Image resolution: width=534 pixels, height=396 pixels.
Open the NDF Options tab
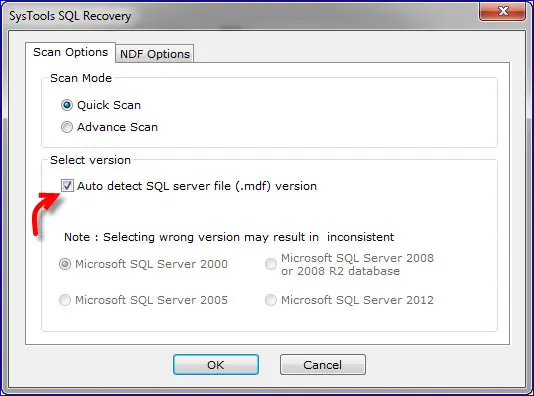point(155,54)
